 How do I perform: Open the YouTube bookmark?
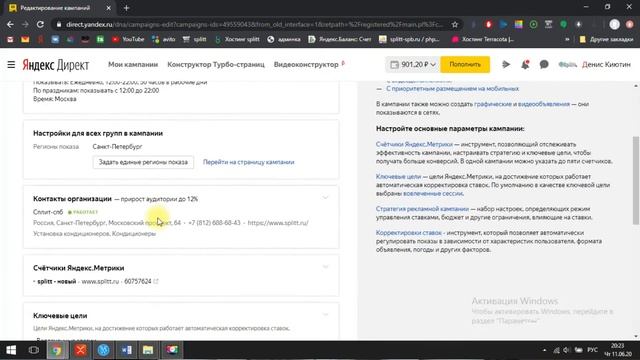tap(128, 39)
